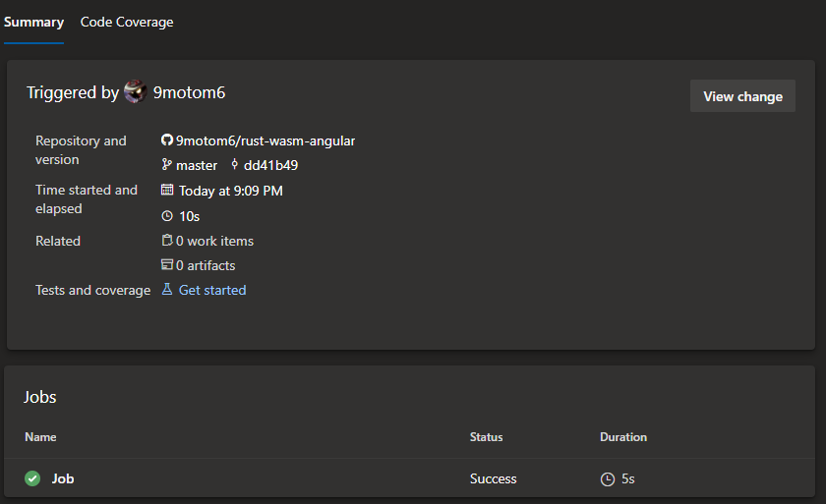The width and height of the screenshot is (826, 504).
Task: Click the work items clipboard icon
Action: (167, 240)
